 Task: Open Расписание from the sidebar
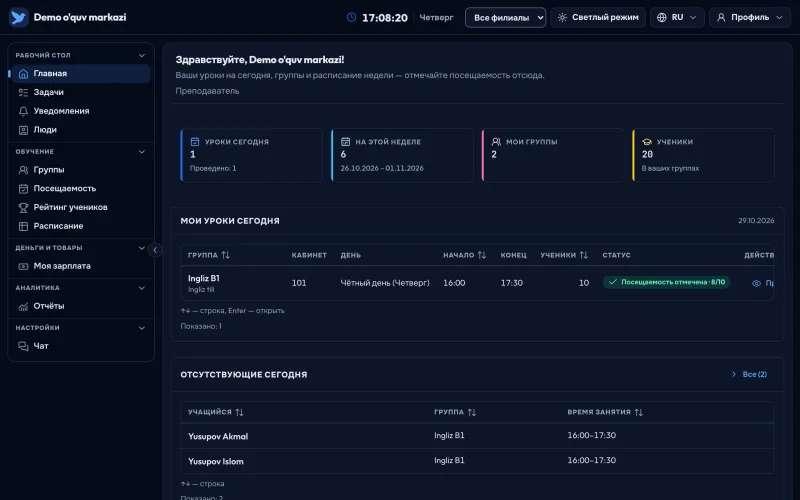(81, 226)
